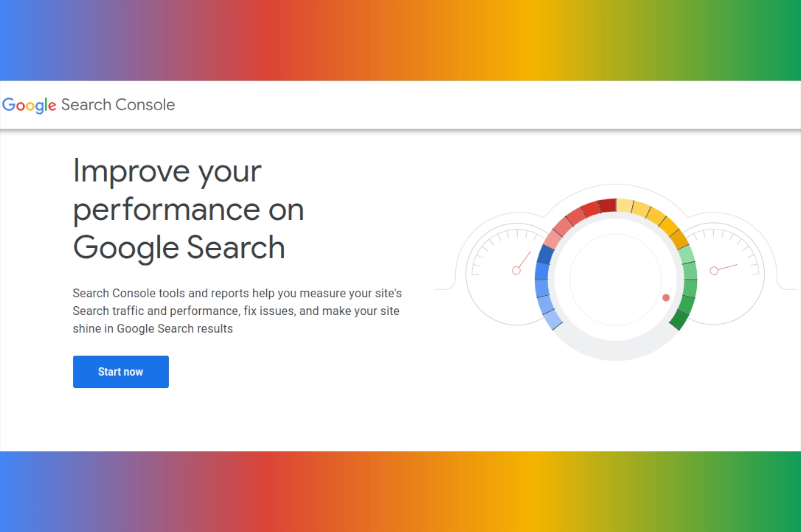Click the center of the large dial
The height and width of the screenshot is (532, 801).
616,279
